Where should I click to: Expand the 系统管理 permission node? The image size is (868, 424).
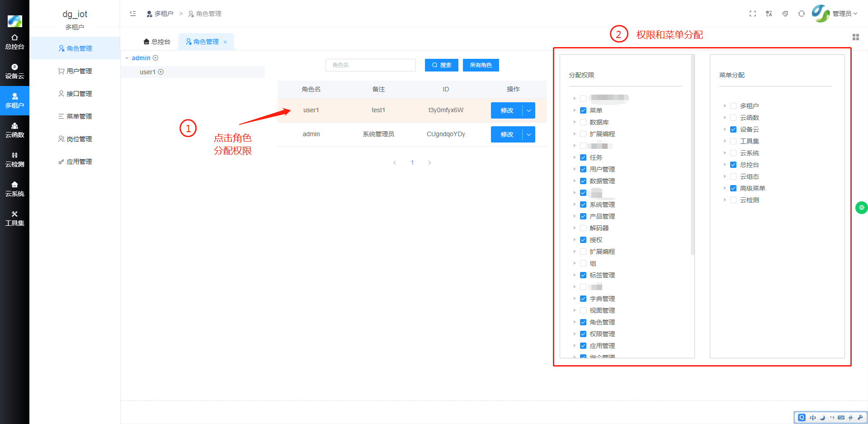(575, 205)
